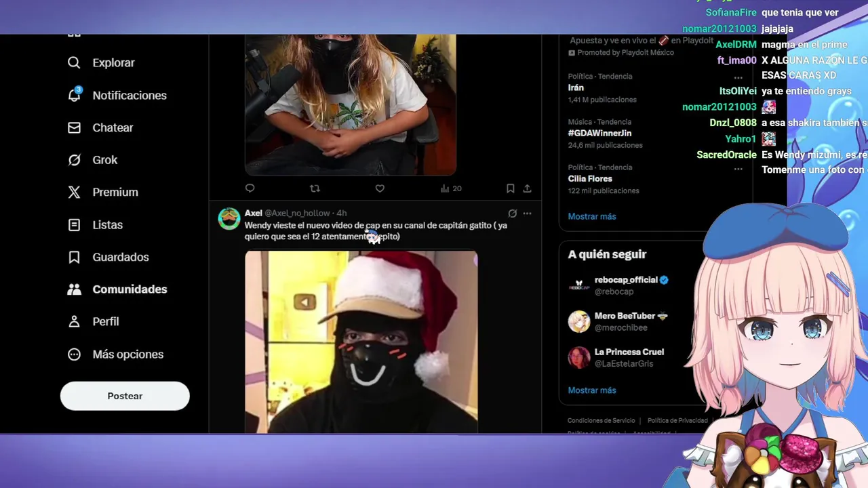Click AxelDRM username in chat
Image resolution: width=868 pixels, height=488 pixels.
click(736, 44)
